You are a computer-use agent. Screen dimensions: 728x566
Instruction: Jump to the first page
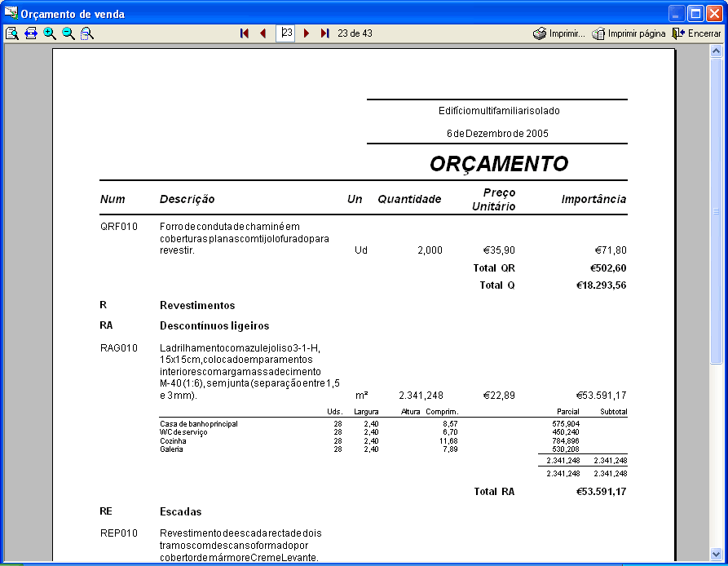point(244,33)
